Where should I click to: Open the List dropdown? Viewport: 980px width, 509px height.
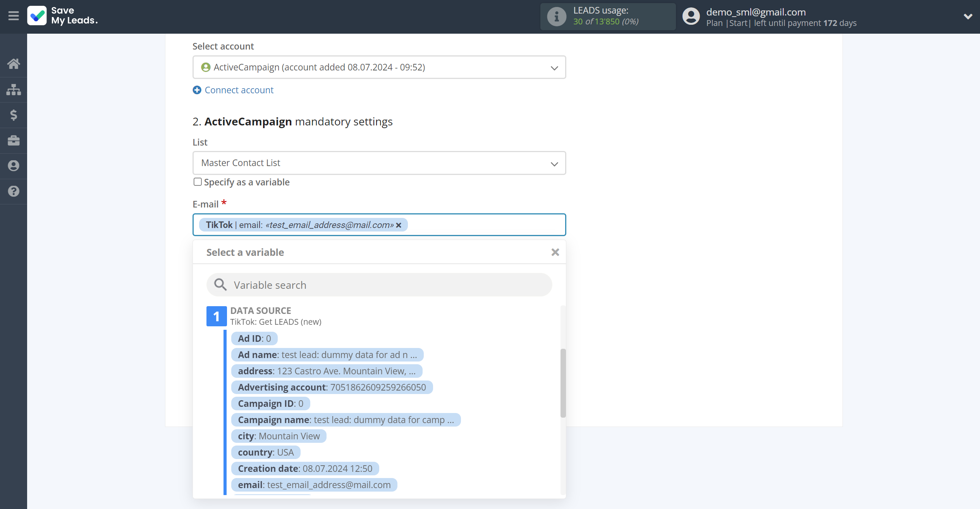click(379, 163)
